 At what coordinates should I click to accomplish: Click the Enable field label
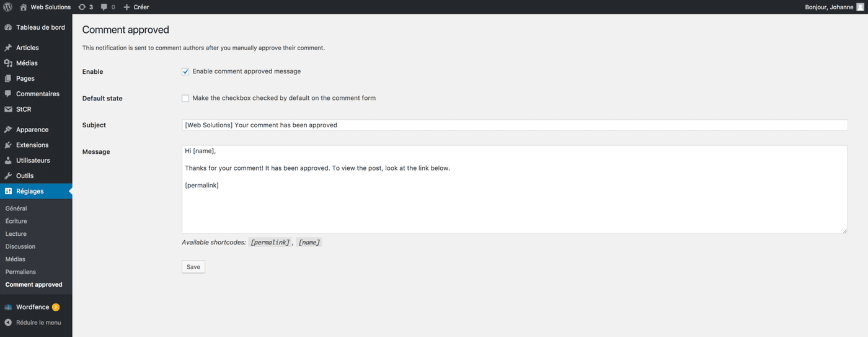[x=93, y=72]
